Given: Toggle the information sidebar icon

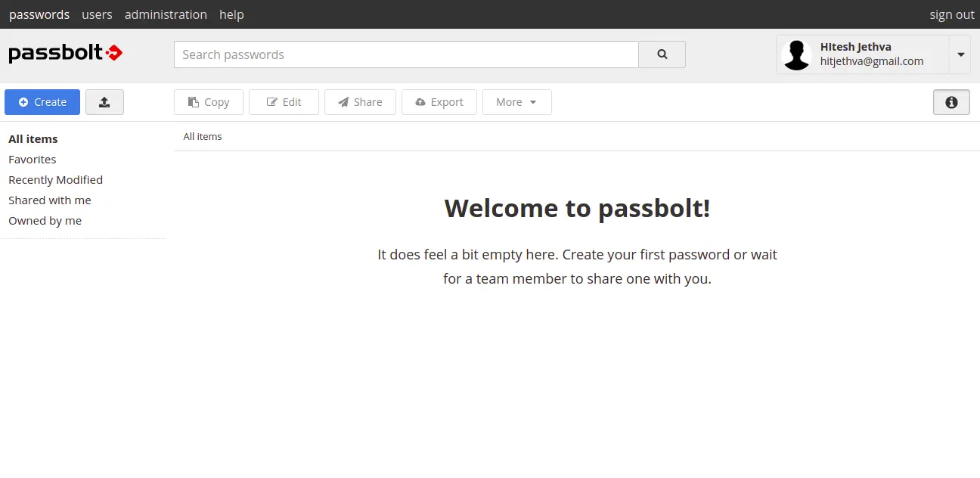Looking at the screenshot, I should click(951, 102).
